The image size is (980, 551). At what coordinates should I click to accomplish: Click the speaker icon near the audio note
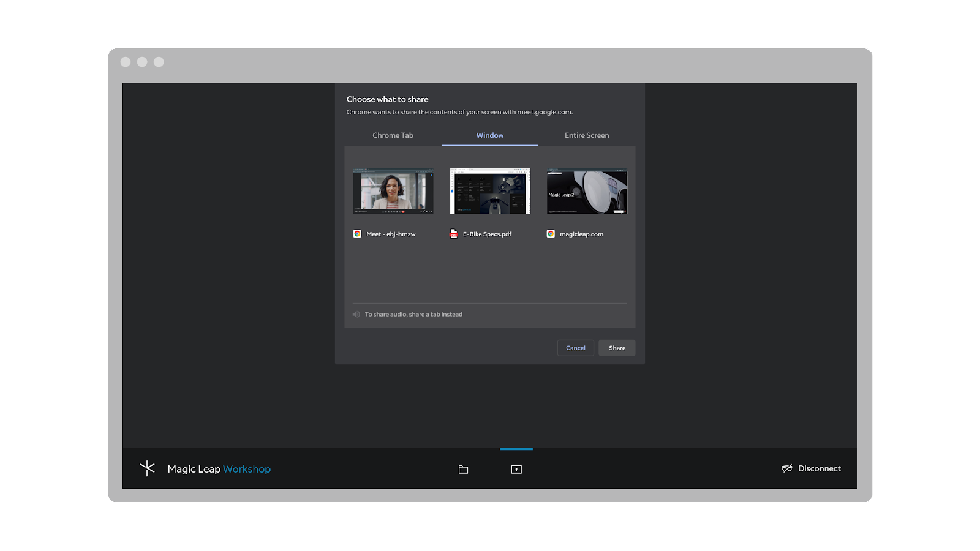[356, 313]
